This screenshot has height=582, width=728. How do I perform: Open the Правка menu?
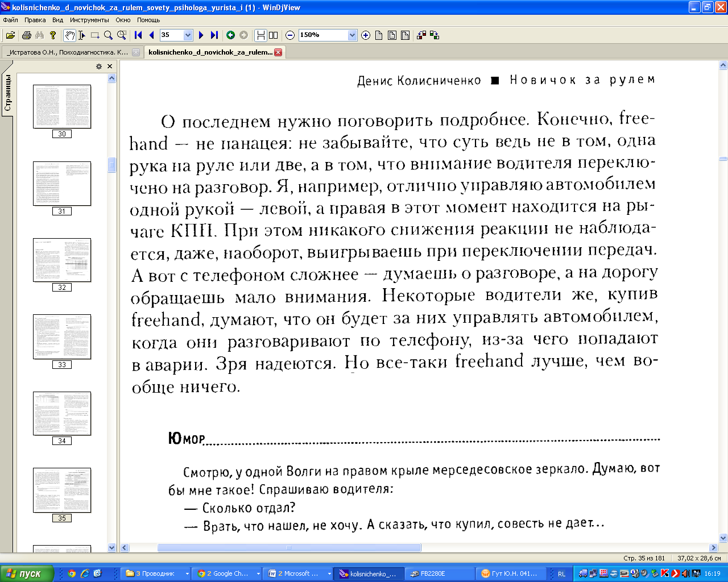[35, 20]
